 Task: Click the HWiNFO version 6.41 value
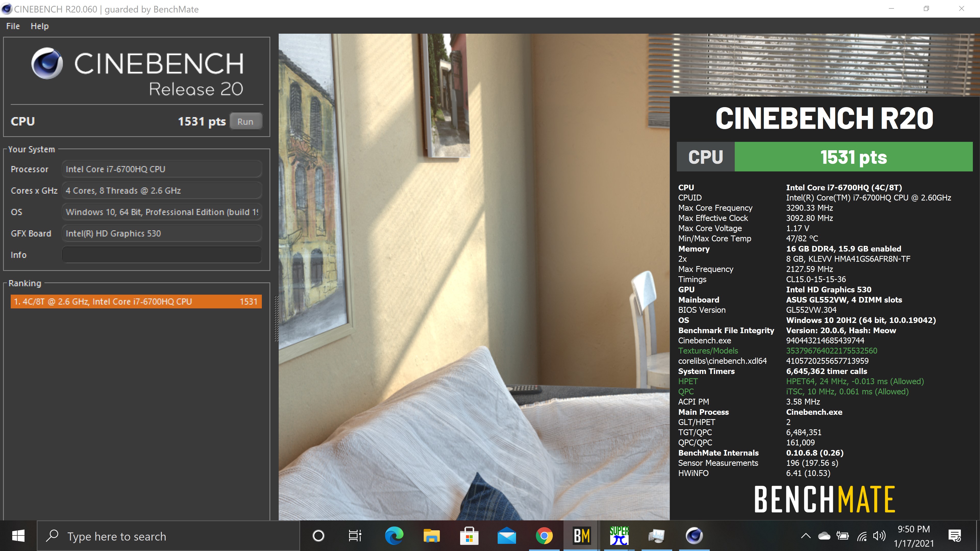[x=808, y=473]
